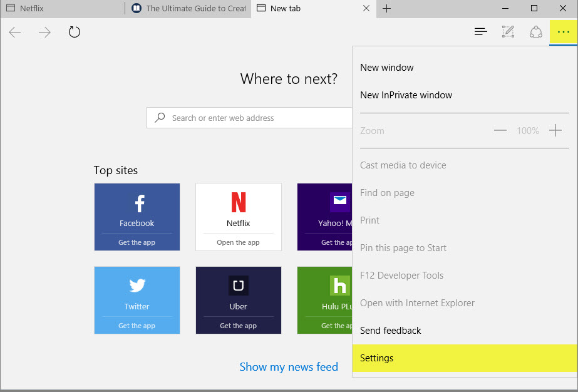
Task: Open the Share icon in the toolbar
Action: point(535,32)
